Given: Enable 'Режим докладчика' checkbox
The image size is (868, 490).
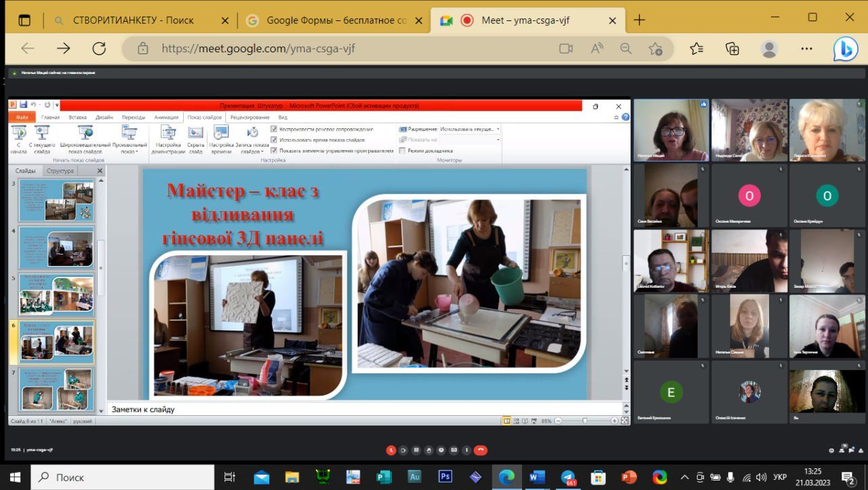Looking at the screenshot, I should [402, 151].
